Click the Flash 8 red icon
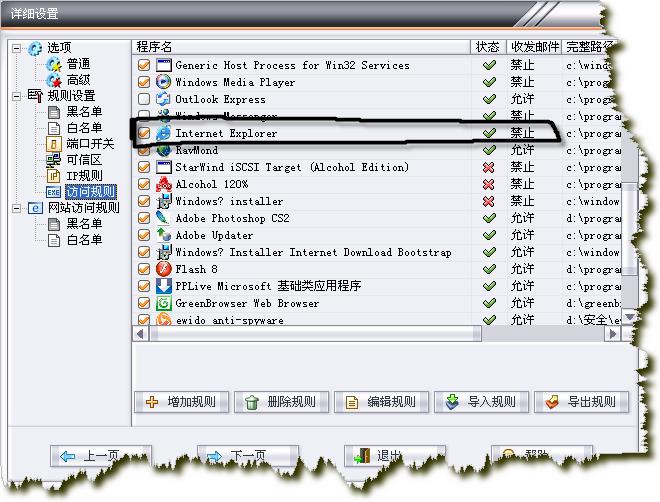The height and width of the screenshot is (502, 660). pyautogui.click(x=163, y=268)
